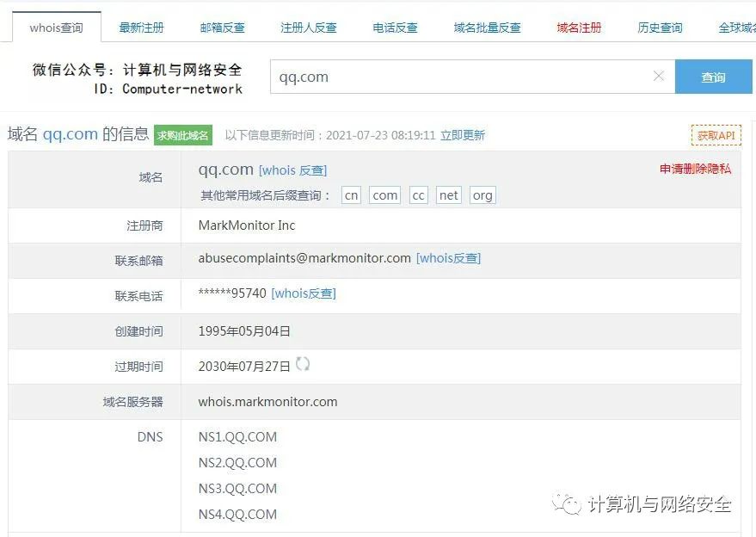Select the net domain suffix
The height and width of the screenshot is (537, 756).
(448, 195)
